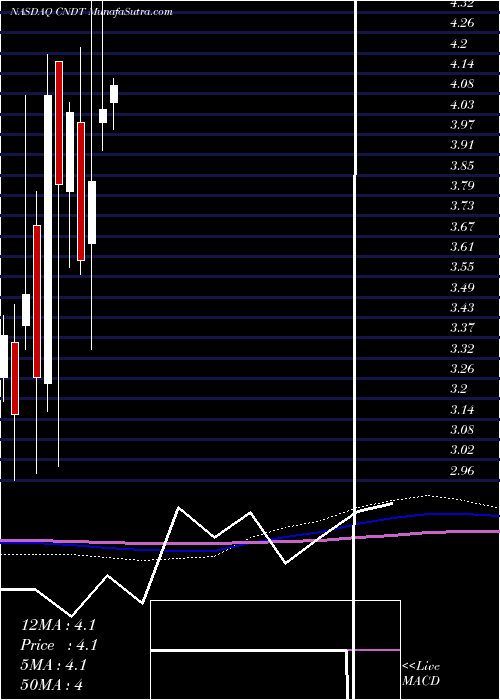This screenshot has width=500, height=700.
Task: Select the 3.2 price label
Action: [459, 389]
